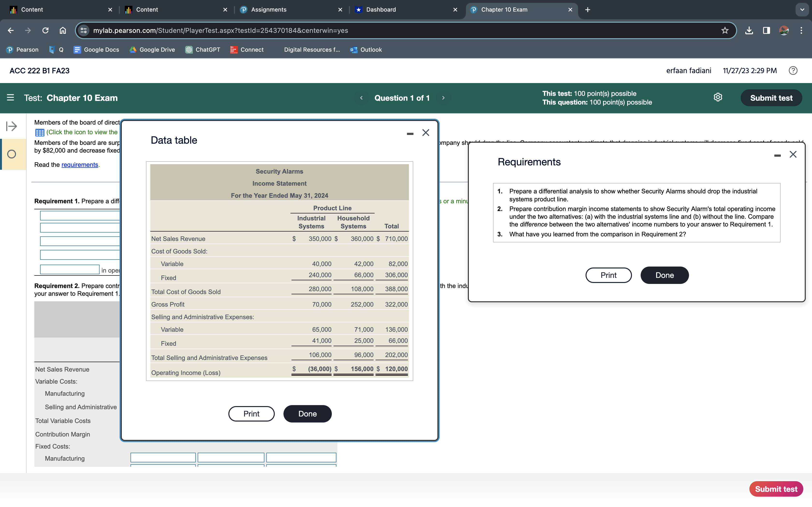Open browser downloads icon

(749, 30)
